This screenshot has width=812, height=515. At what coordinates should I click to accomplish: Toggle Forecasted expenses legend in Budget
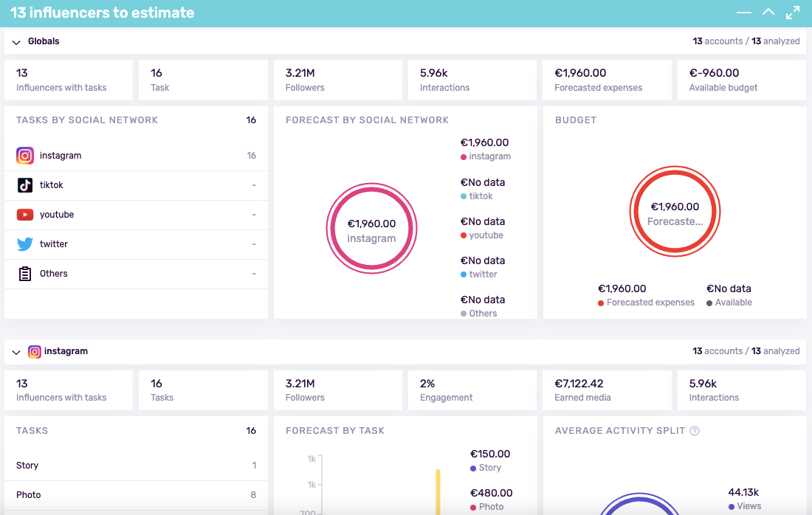point(646,303)
